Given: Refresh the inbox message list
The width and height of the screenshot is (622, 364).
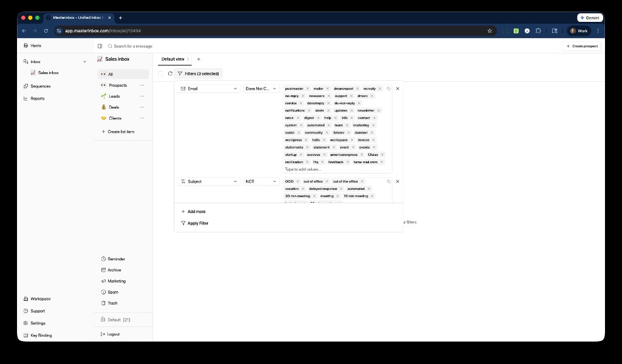Looking at the screenshot, I should point(170,73).
